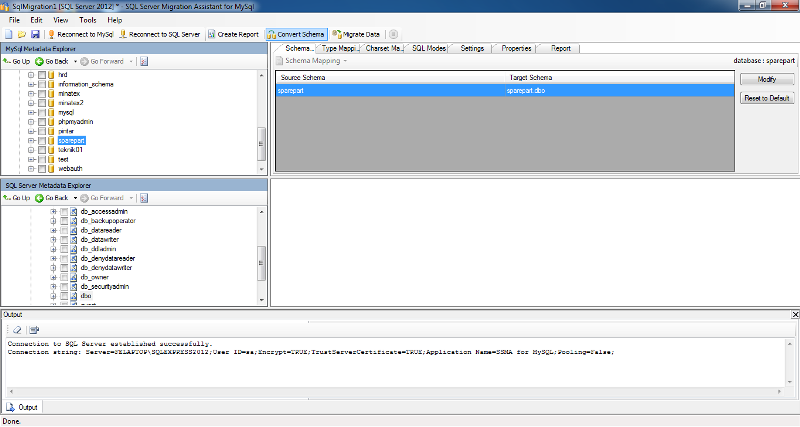Click SQL Server explorer scrollbar thumb
The height and width of the screenshot is (427, 800).
tap(261, 263)
